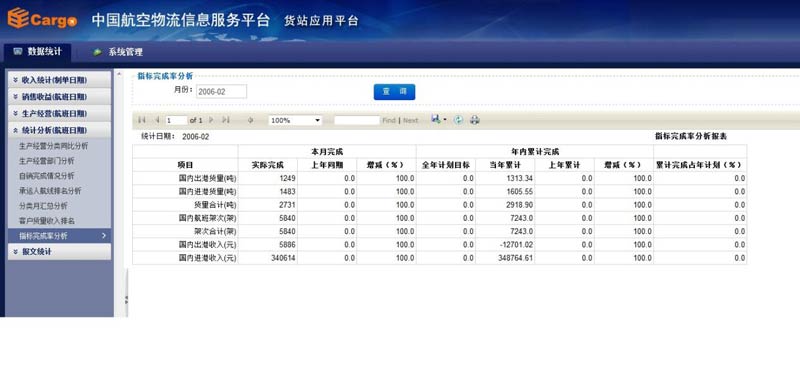Click 年内累计完成 group header

click(x=535, y=152)
